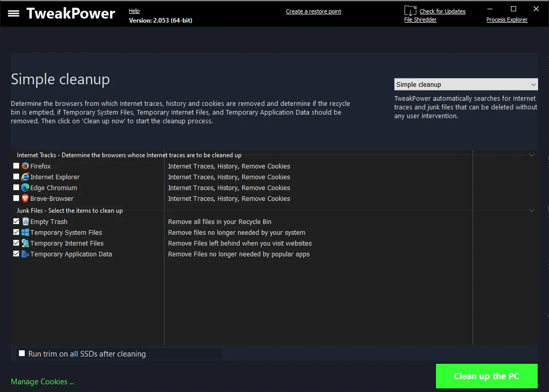
Task: Click Brave-Browser row's Internet Traces description
Action: coord(229,199)
